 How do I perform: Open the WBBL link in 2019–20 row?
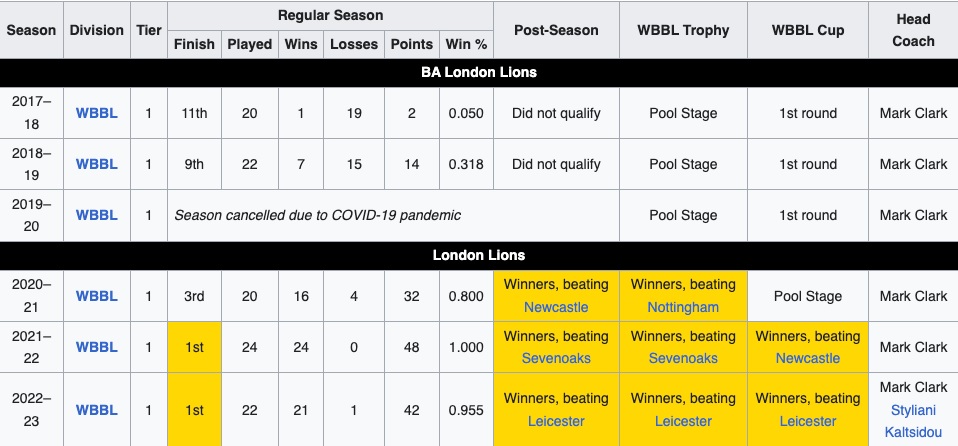97,215
